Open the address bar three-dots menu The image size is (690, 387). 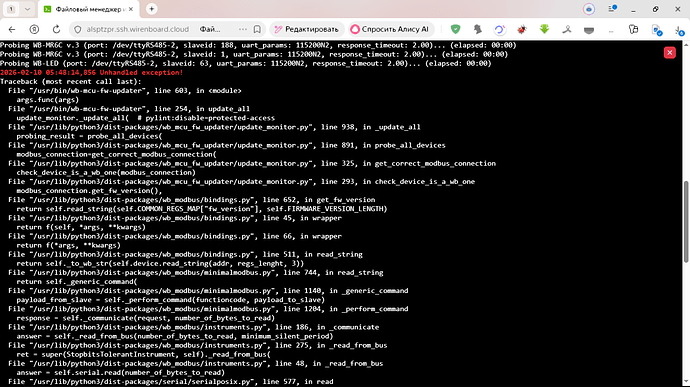[242, 29]
